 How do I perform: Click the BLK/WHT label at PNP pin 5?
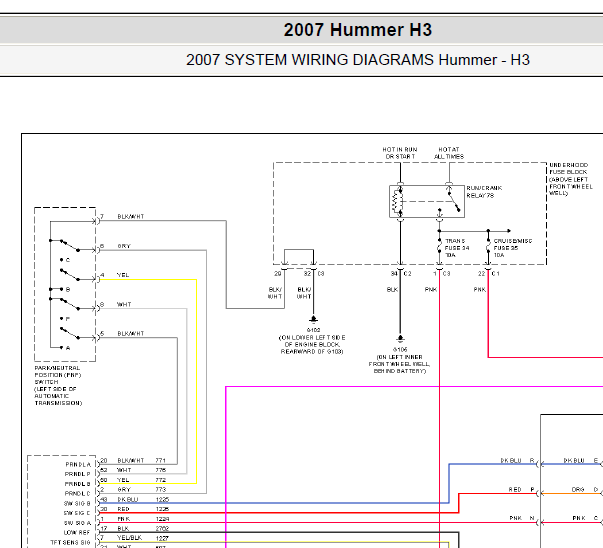(x=131, y=333)
